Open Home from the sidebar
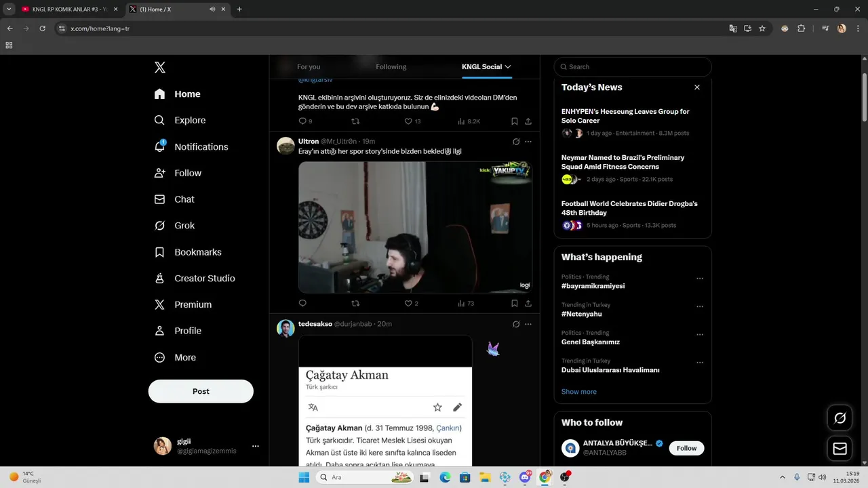This screenshot has width=868, height=488. pos(178,94)
